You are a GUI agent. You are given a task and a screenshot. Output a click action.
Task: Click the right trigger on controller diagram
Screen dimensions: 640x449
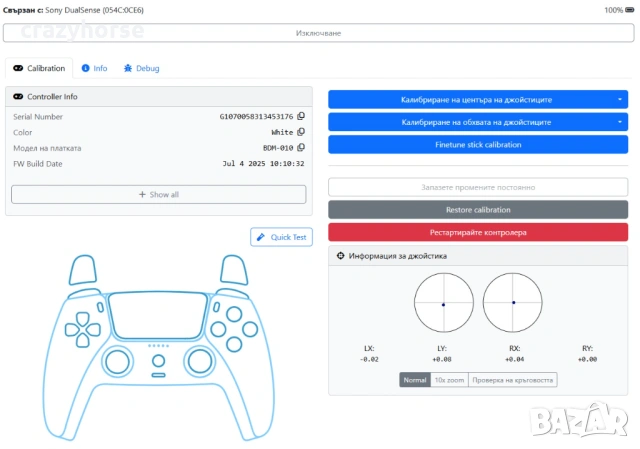[x=234, y=270]
